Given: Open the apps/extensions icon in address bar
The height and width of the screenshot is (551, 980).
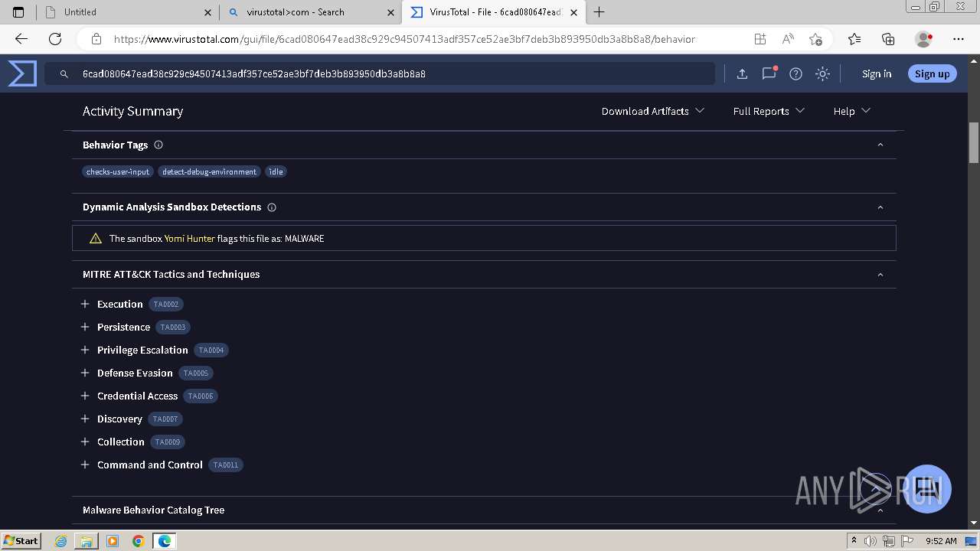Looking at the screenshot, I should (759, 39).
